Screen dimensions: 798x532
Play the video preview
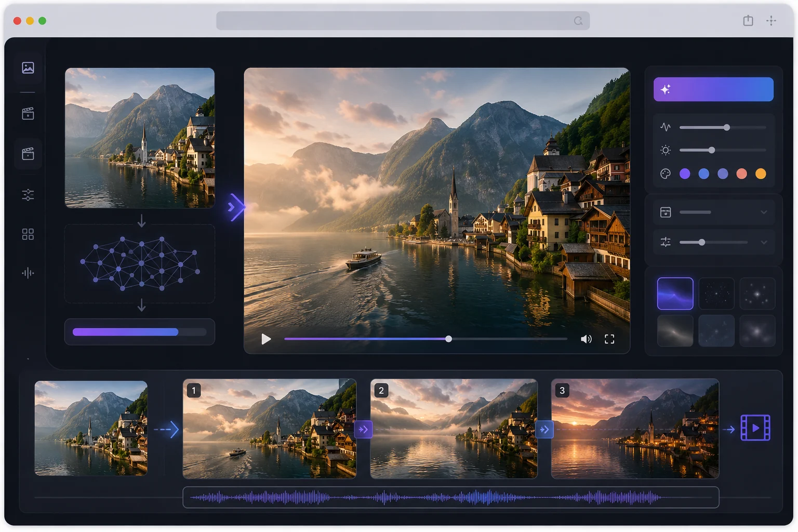click(x=266, y=339)
